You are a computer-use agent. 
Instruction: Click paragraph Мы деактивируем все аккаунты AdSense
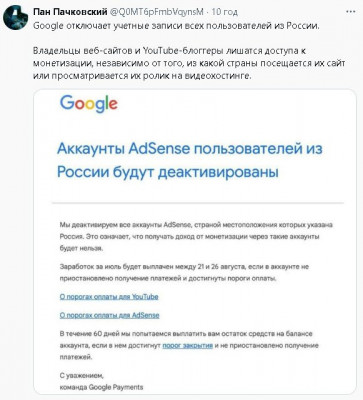196,236
